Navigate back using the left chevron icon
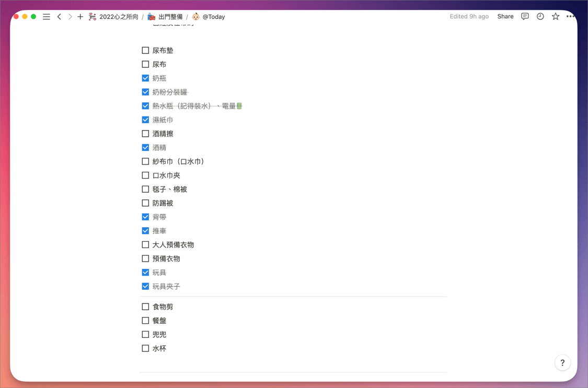The image size is (588, 388). coord(59,16)
